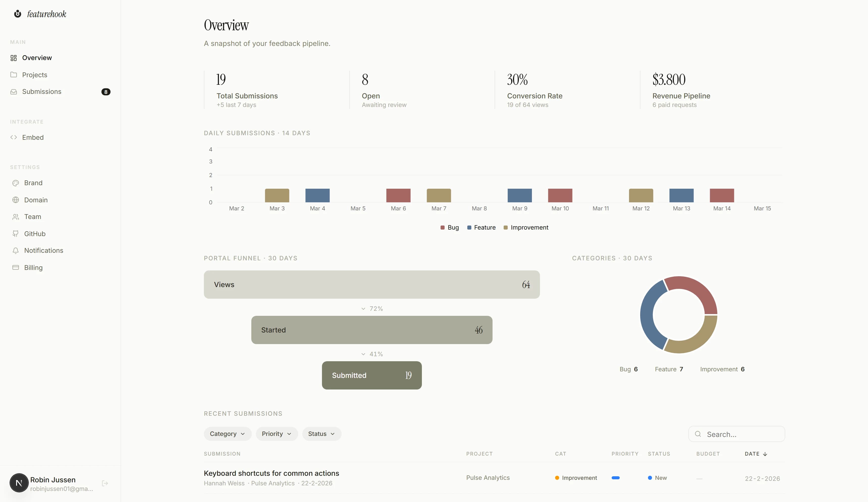The width and height of the screenshot is (868, 502).
Task: Open the Category filter dropdown
Action: [227, 434]
